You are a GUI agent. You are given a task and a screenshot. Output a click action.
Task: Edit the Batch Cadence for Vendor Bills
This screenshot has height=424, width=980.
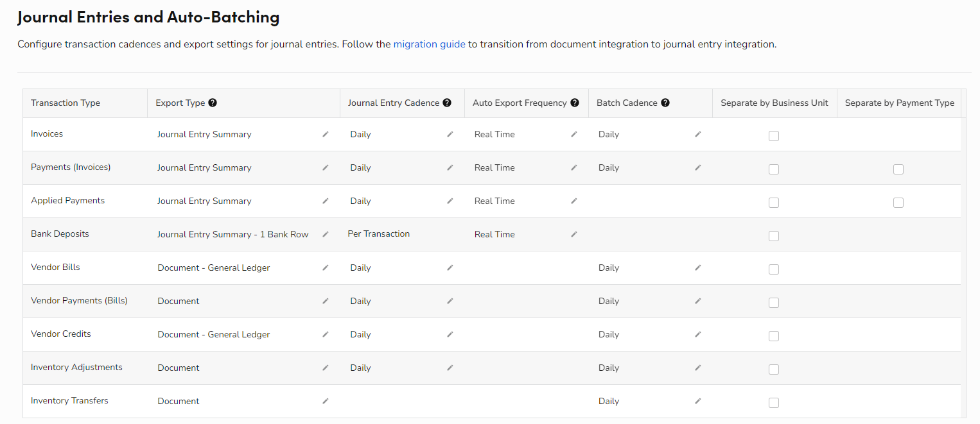(697, 267)
